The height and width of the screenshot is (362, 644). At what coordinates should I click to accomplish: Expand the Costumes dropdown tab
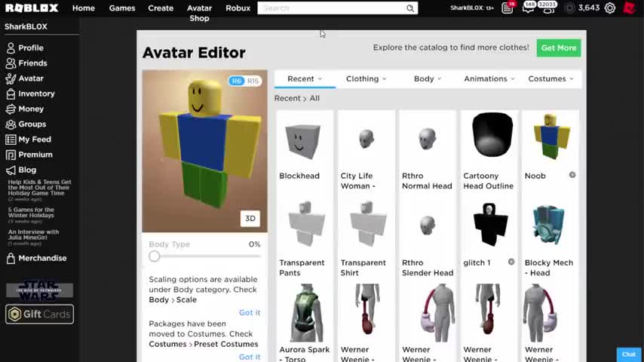(550, 79)
